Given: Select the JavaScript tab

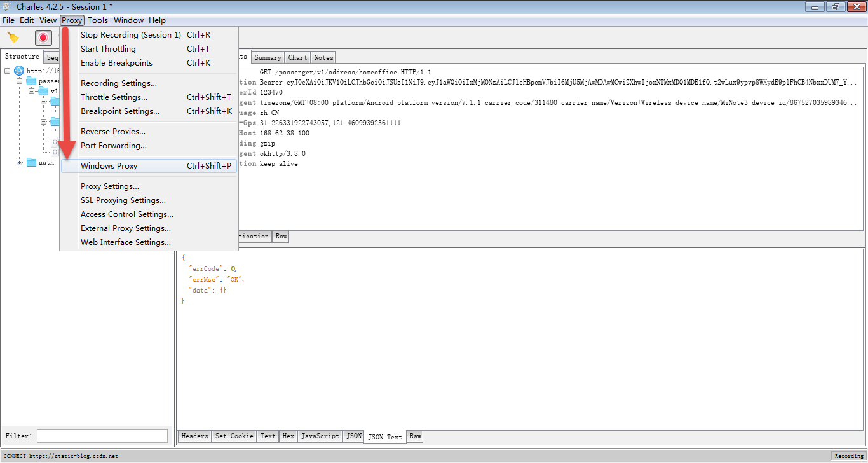Looking at the screenshot, I should pos(320,436).
